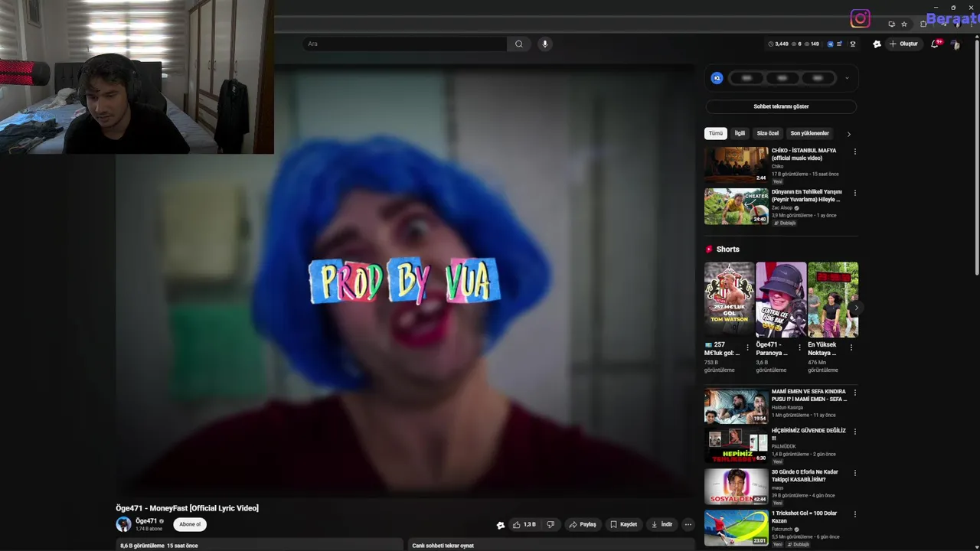The image size is (980, 551).
Task: Open the Dünyanın En Tehlikeli Yarışını video title
Action: point(806,196)
